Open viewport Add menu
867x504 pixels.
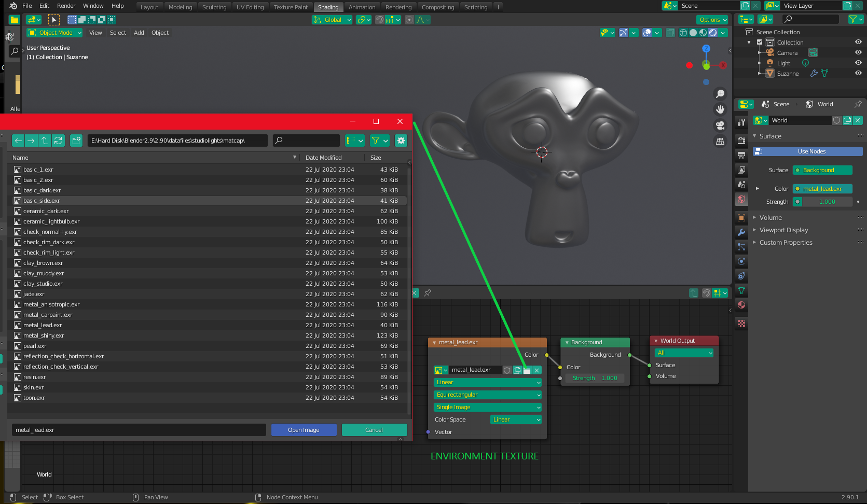(x=139, y=33)
